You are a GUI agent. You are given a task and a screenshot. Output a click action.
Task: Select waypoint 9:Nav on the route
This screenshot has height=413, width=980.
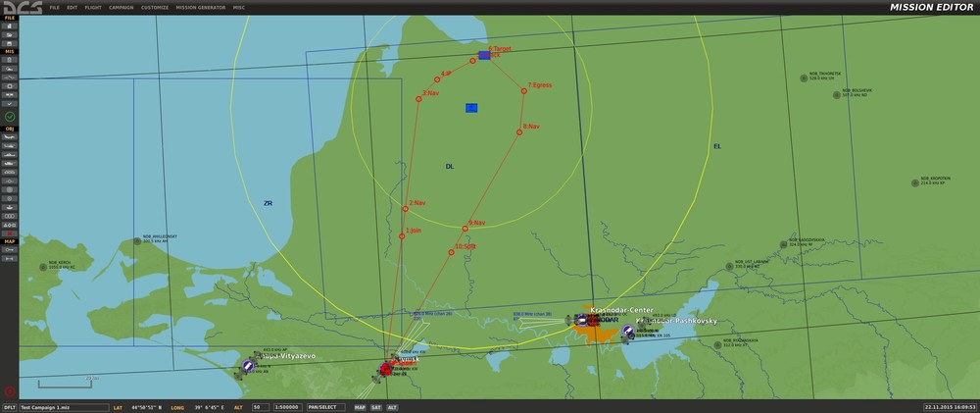(x=465, y=229)
